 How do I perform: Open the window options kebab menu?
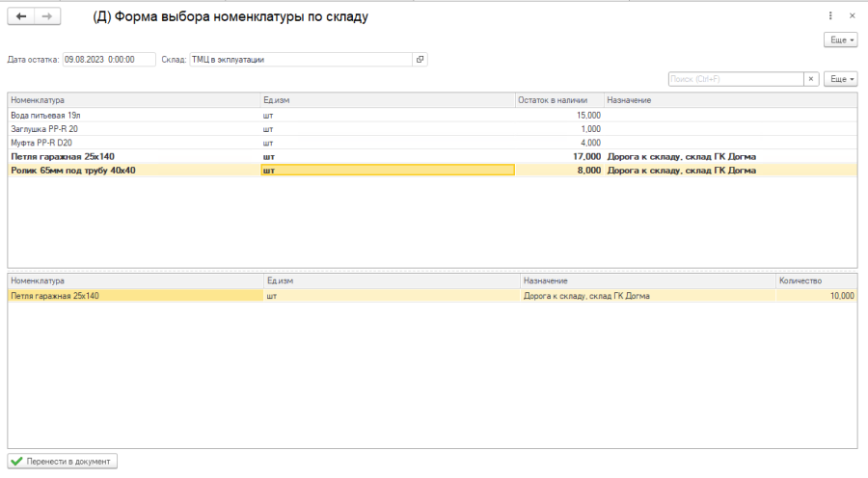pyautogui.click(x=830, y=16)
